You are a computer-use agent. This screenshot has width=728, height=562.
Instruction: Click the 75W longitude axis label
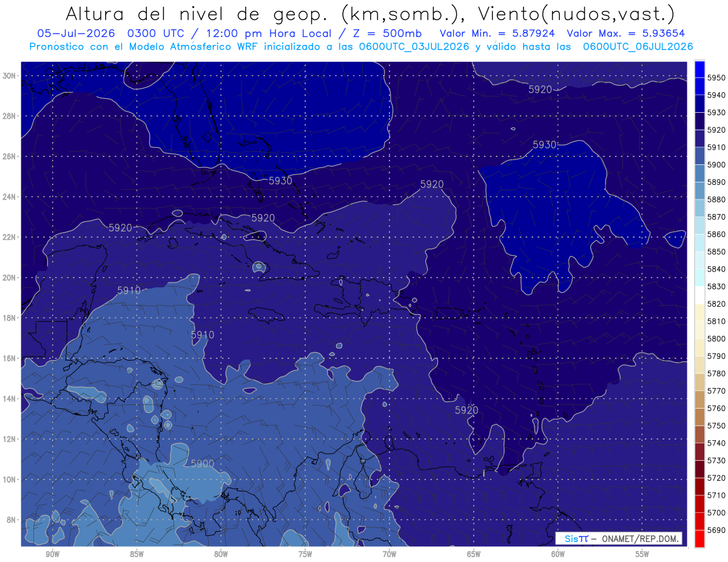305,554
